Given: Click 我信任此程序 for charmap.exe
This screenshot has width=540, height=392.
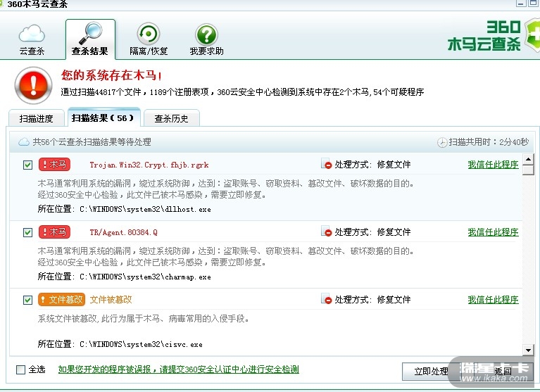Looking at the screenshot, I should [x=493, y=232].
